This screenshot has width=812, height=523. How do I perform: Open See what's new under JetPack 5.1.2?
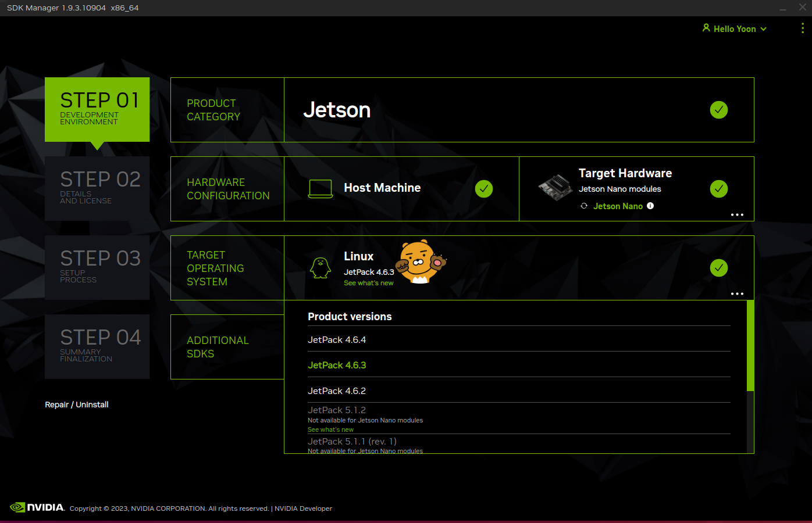[330, 429]
